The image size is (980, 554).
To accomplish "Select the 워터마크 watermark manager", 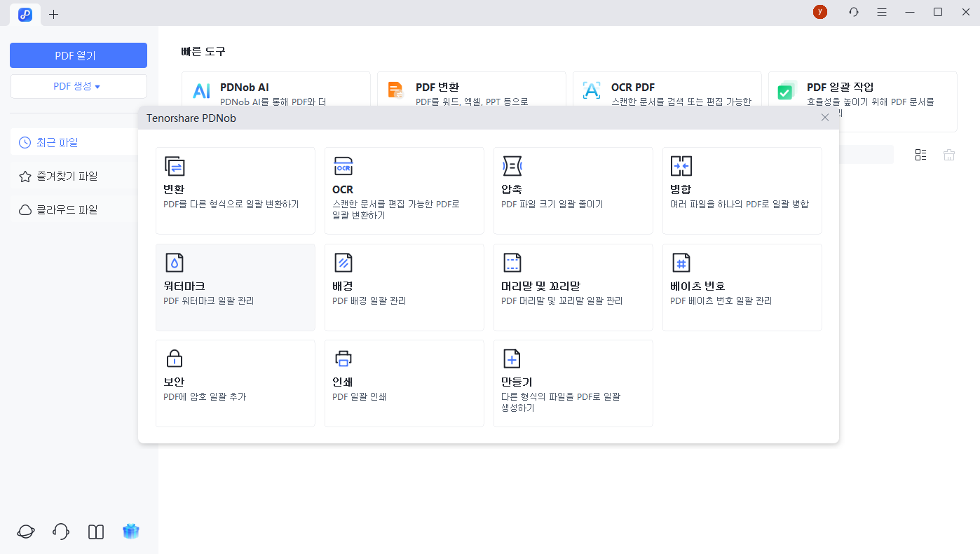I will tap(235, 287).
